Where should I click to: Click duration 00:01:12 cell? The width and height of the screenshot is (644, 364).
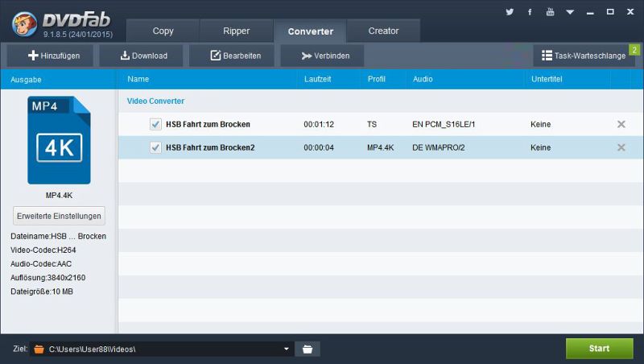point(319,124)
